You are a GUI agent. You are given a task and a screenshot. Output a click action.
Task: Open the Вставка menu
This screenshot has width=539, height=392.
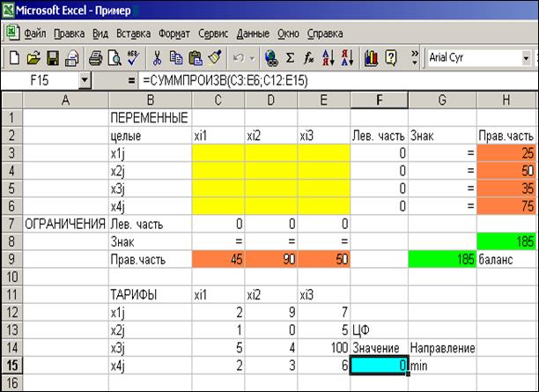pos(133,33)
